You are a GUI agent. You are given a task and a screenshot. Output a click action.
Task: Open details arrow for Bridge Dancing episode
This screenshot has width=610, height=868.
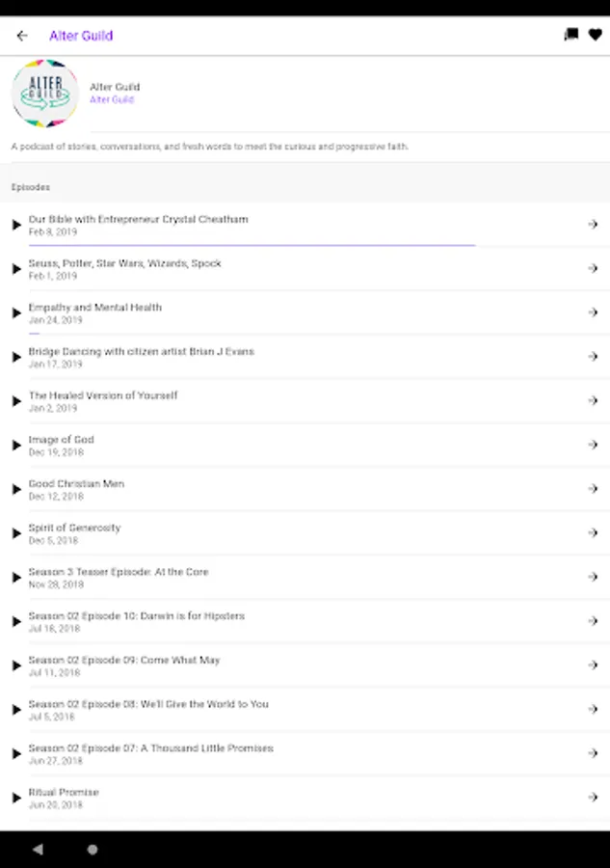coord(593,357)
